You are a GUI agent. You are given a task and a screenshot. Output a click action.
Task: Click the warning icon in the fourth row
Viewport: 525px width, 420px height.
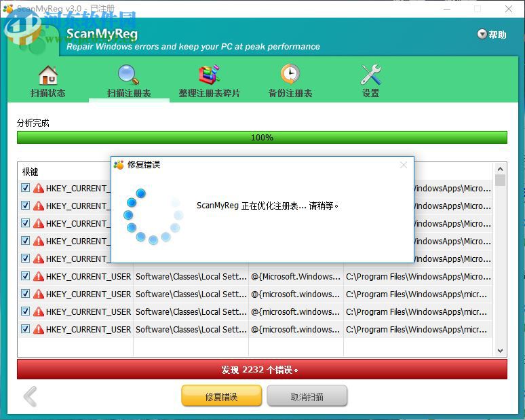pos(39,241)
